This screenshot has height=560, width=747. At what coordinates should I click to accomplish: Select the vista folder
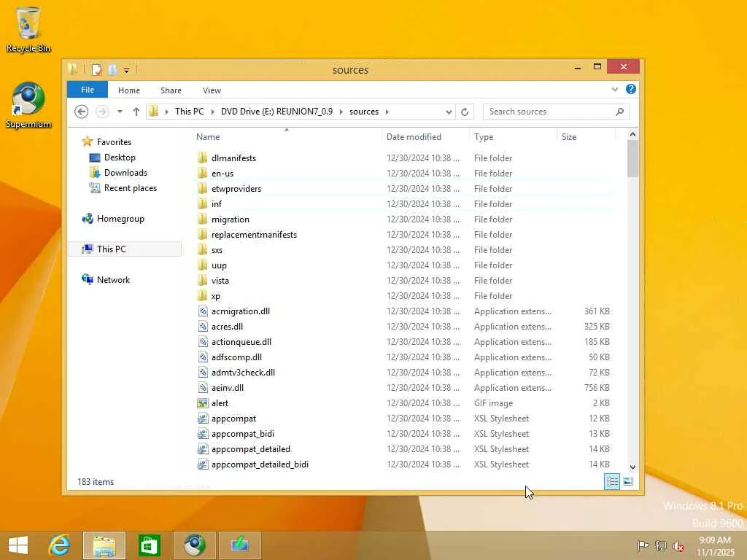tap(220, 281)
